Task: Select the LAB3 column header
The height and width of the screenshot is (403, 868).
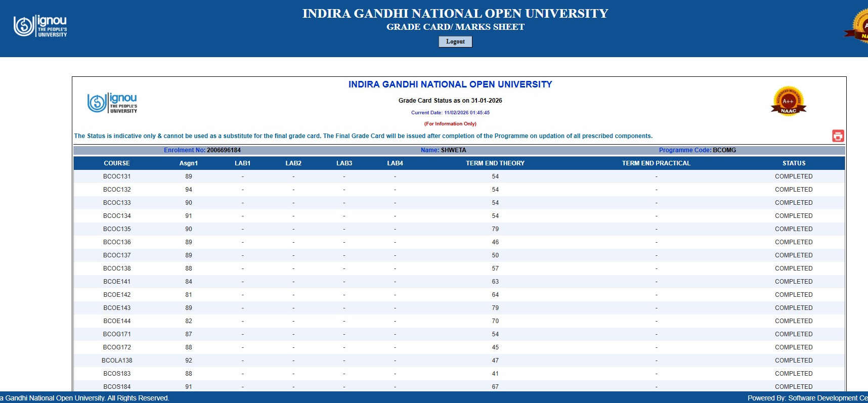Action: pos(344,163)
